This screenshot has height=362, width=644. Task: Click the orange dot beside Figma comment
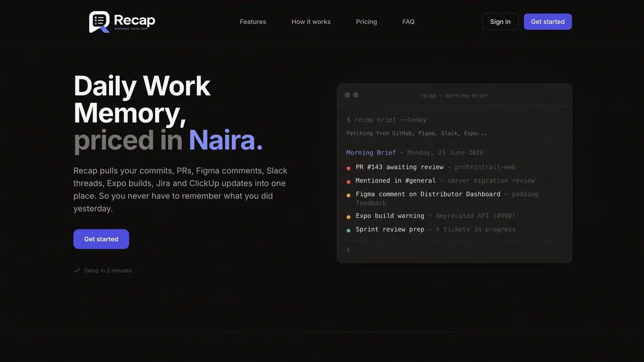point(348,195)
